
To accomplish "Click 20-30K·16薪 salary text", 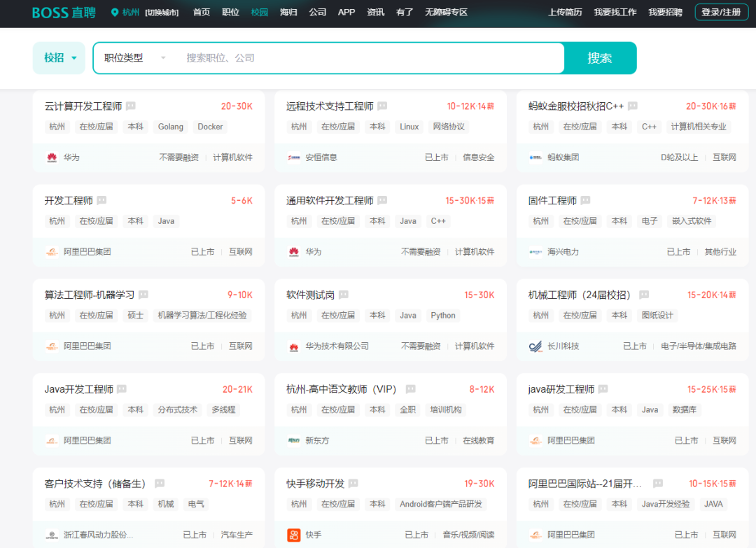I will tap(711, 106).
